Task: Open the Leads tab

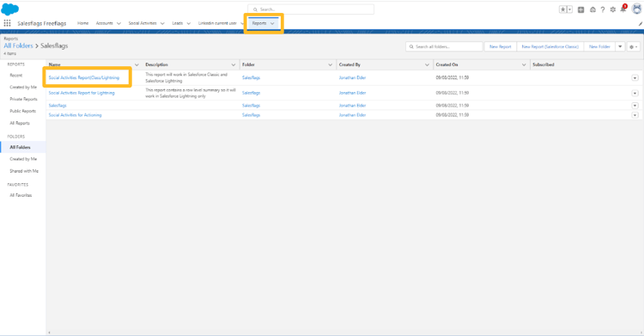Action: 178,23
